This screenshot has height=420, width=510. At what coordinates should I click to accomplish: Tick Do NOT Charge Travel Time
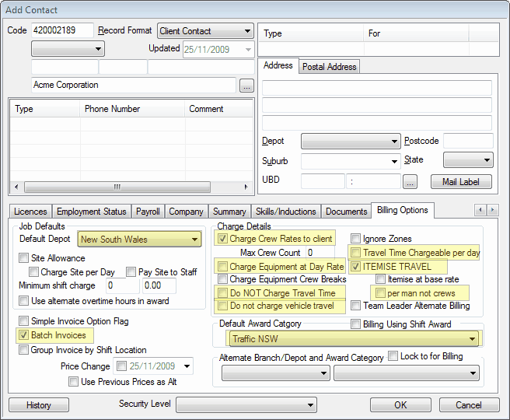[x=223, y=293]
